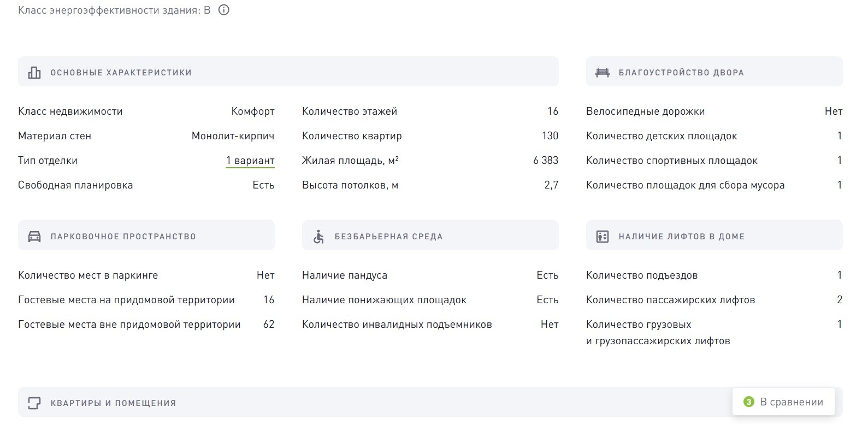Viewport: 868px width, 424px height.
Task: Click the Тип отделки row label
Action: pyautogui.click(x=48, y=161)
